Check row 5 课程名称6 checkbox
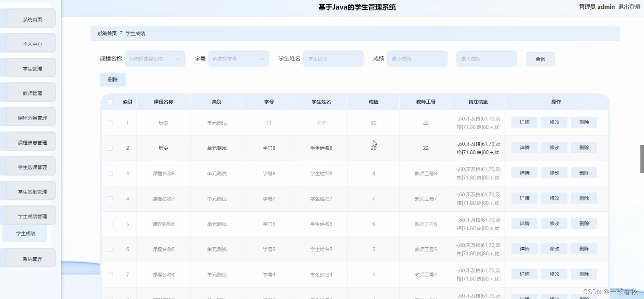Viewport: 644px width, 299px height. 110,224
